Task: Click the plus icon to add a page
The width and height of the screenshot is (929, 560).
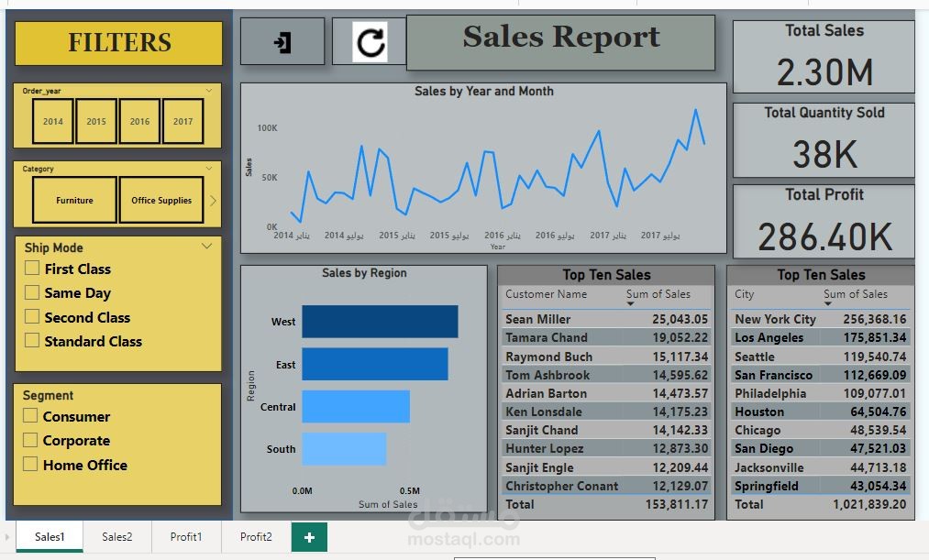Action: 309,537
